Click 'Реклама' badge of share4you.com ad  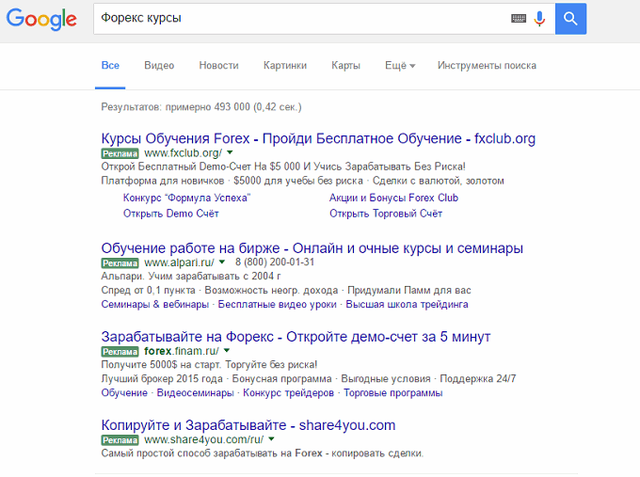pyautogui.click(x=120, y=440)
